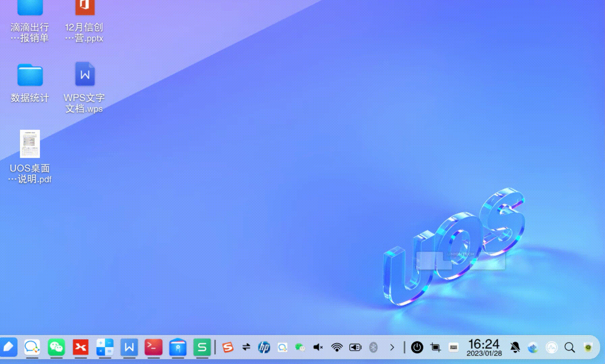Click the white pen icon on blue in the dock
The image size is (605, 364).
coord(8,347)
